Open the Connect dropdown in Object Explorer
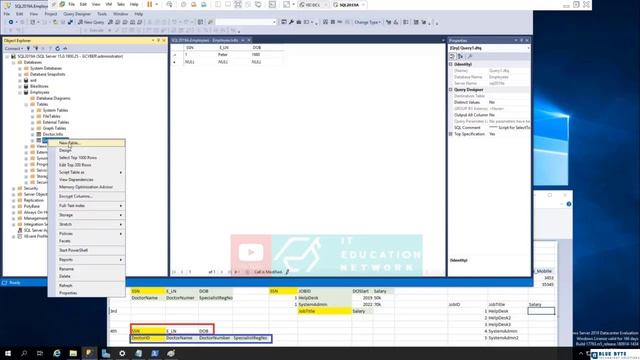The width and height of the screenshot is (640, 360). (13, 49)
